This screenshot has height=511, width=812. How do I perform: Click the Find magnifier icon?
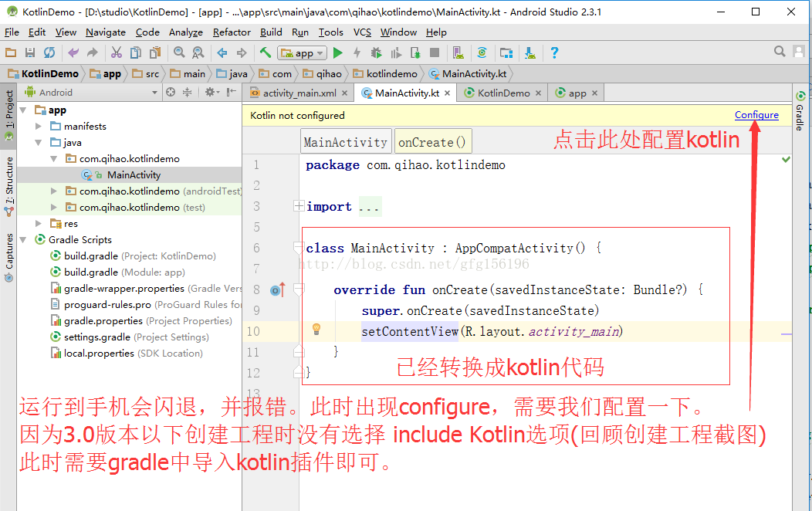point(179,52)
